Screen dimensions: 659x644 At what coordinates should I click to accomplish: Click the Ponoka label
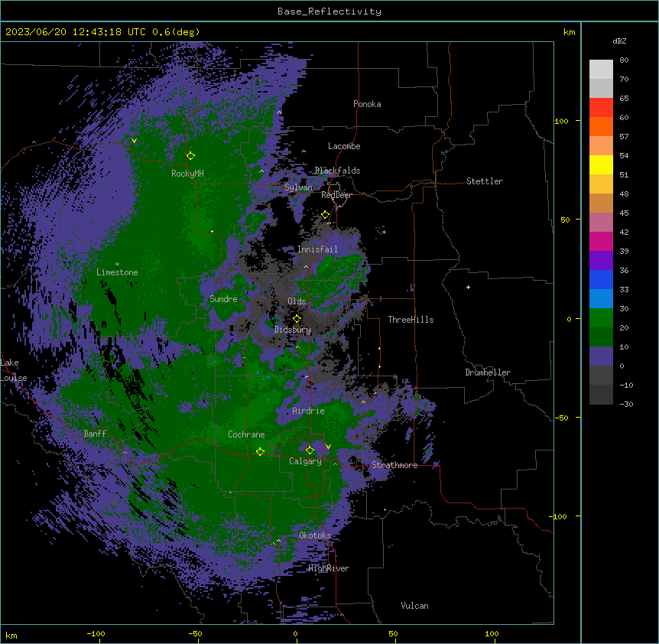pyautogui.click(x=367, y=104)
